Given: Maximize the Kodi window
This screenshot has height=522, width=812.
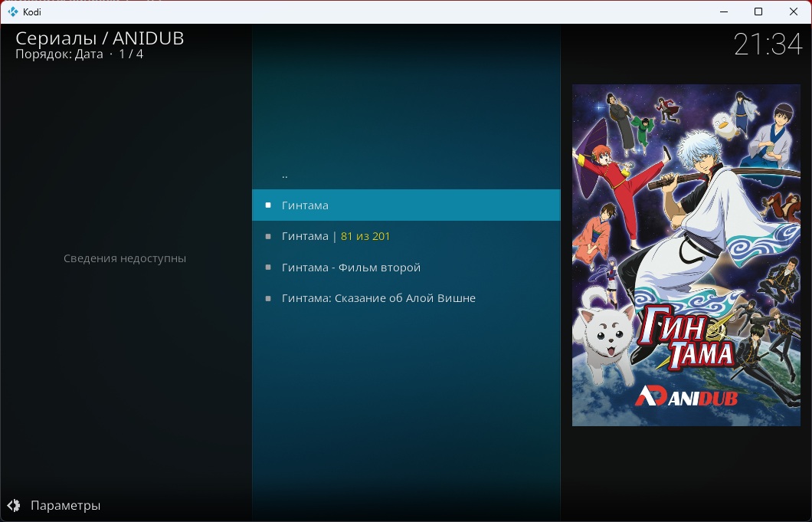Looking at the screenshot, I should tap(758, 11).
